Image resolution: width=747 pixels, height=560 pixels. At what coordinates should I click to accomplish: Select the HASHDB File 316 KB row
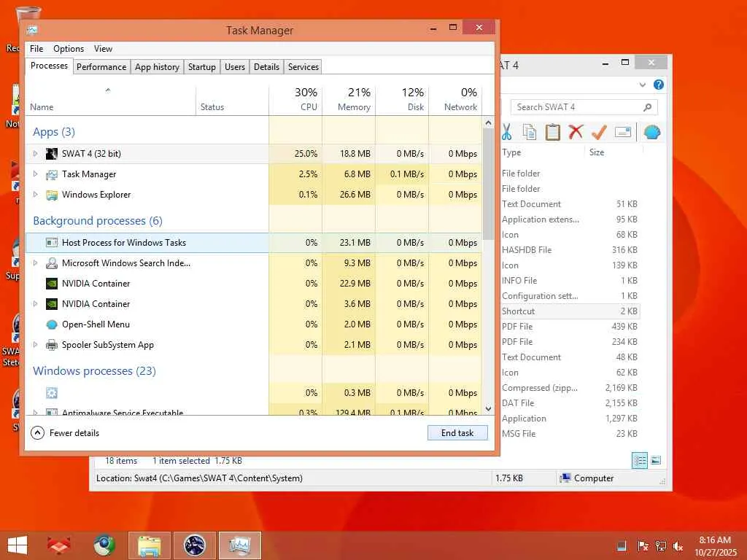(x=569, y=250)
